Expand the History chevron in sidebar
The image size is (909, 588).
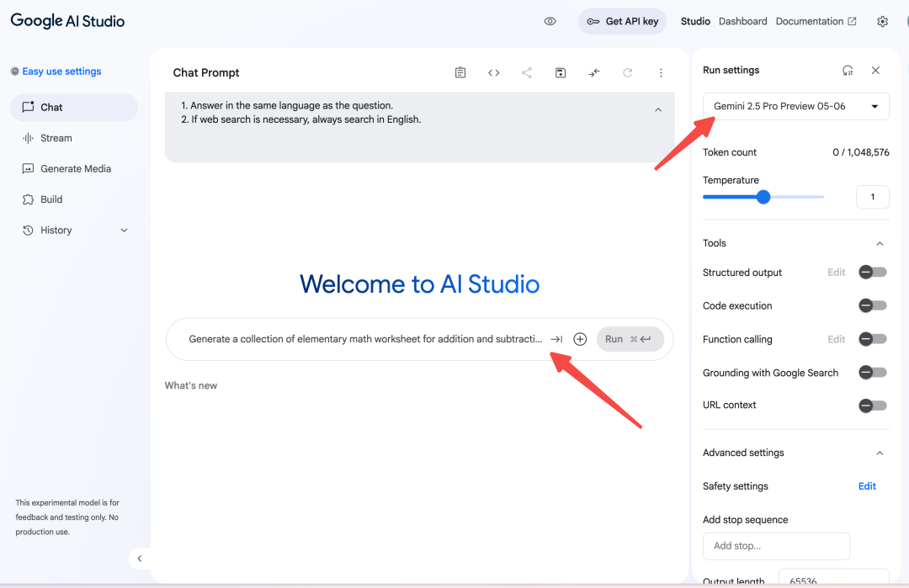(124, 230)
